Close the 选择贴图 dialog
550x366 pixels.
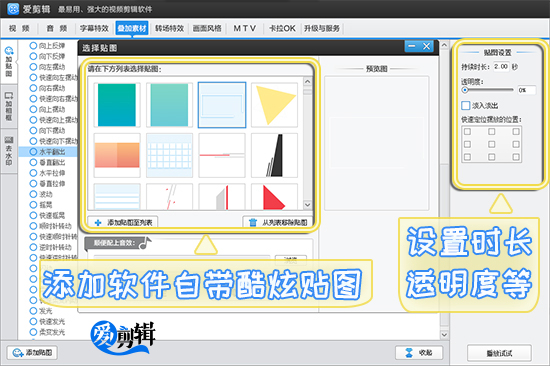click(426, 46)
